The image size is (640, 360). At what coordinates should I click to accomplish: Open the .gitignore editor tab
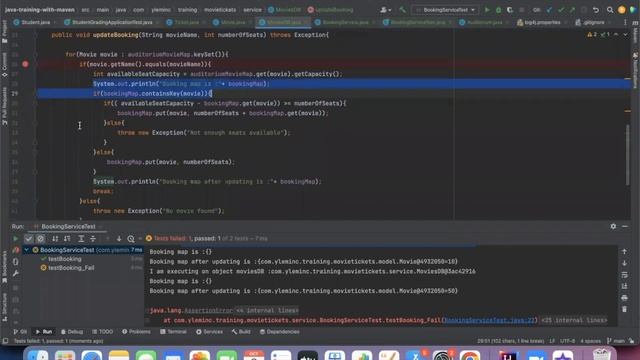coord(590,22)
